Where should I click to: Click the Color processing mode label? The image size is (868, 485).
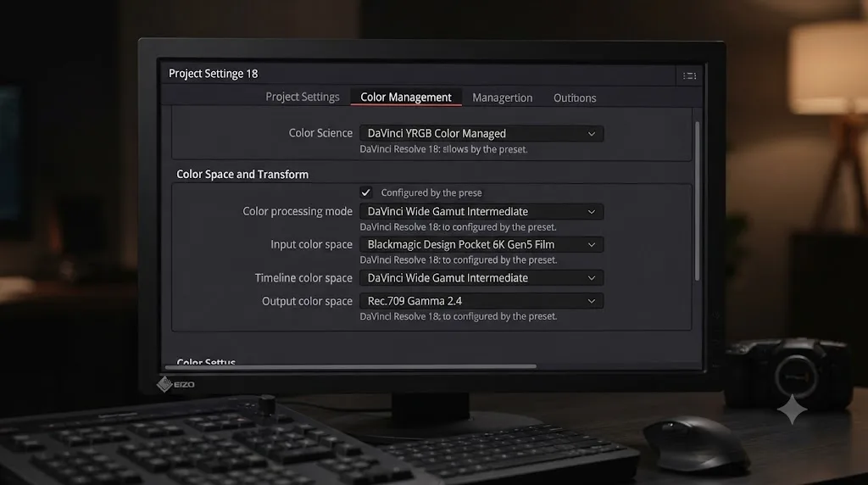pyautogui.click(x=298, y=211)
